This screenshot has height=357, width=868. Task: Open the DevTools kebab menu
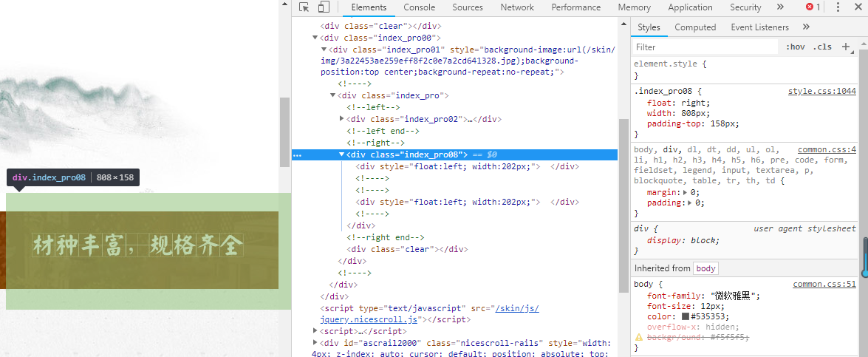838,7
